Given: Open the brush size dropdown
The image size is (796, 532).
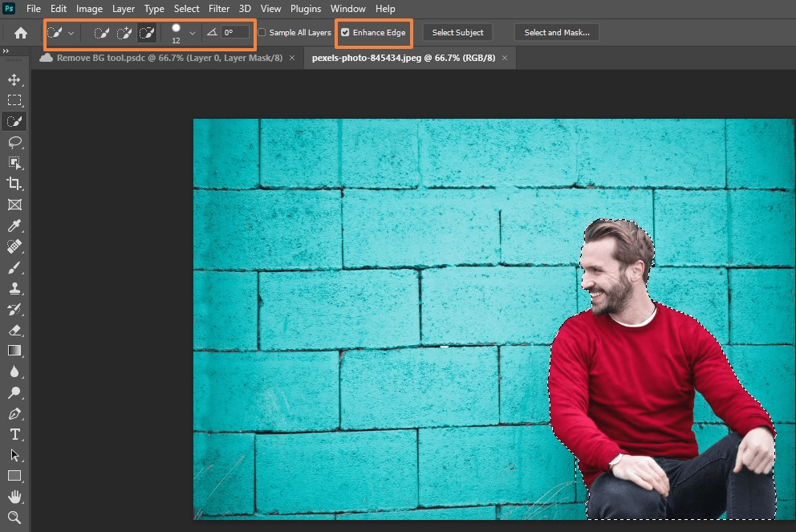Looking at the screenshot, I should tap(193, 32).
